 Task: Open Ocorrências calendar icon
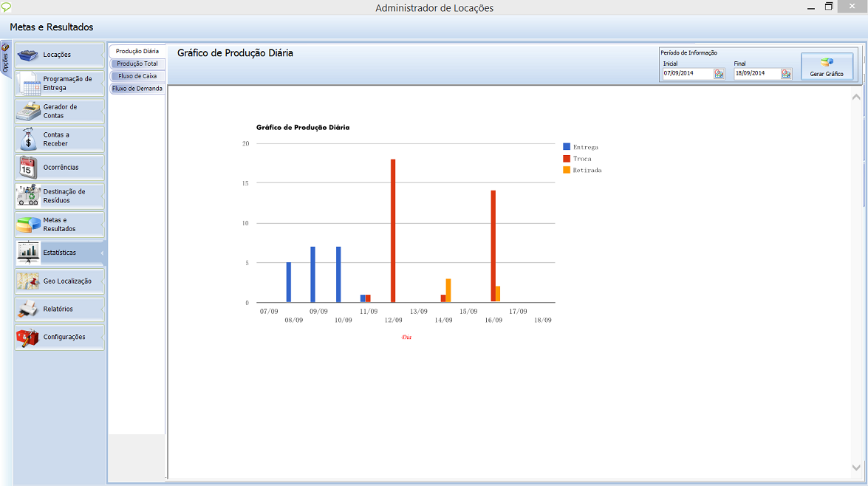click(28, 168)
